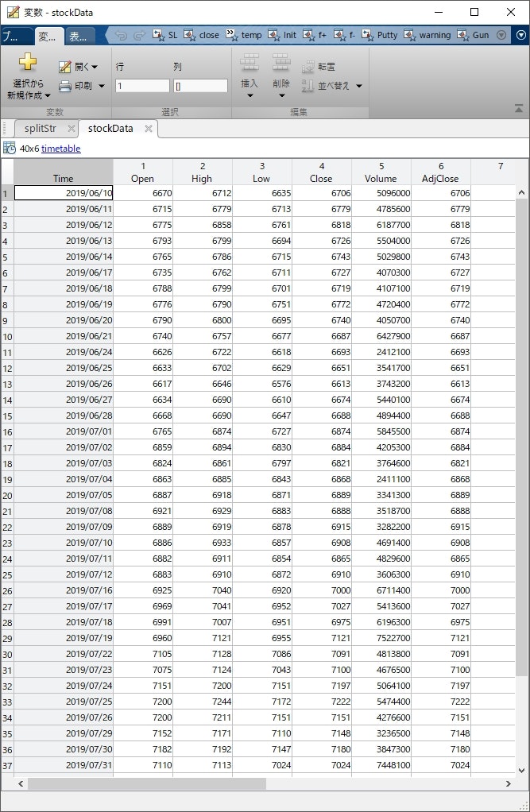Click the toolstrip drag handle beside the splitStr tab
The image size is (530, 812).
click(5, 128)
